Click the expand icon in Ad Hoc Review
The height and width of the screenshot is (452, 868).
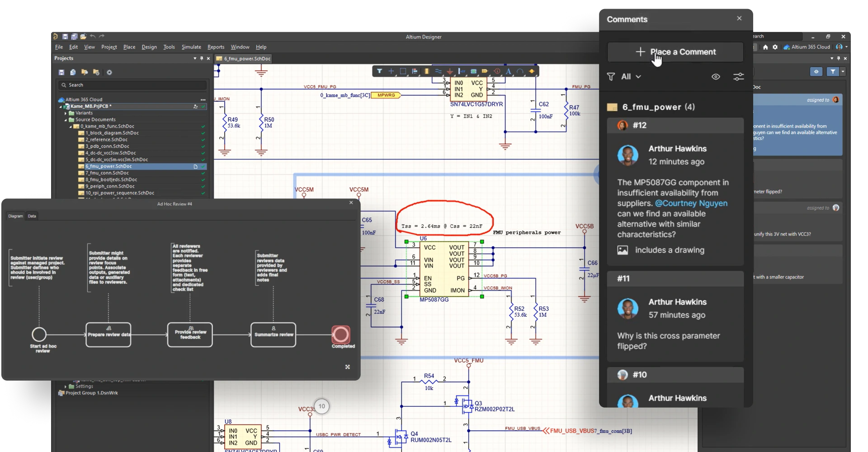(x=348, y=367)
